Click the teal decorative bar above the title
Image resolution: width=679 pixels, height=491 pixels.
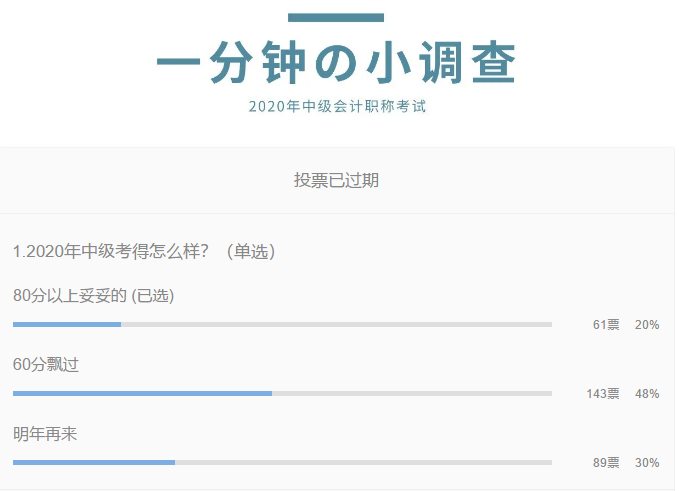tap(336, 17)
